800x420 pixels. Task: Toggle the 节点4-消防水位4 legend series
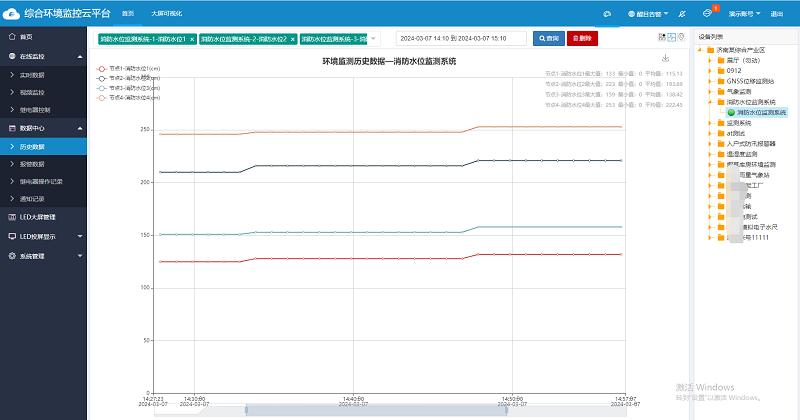127,98
